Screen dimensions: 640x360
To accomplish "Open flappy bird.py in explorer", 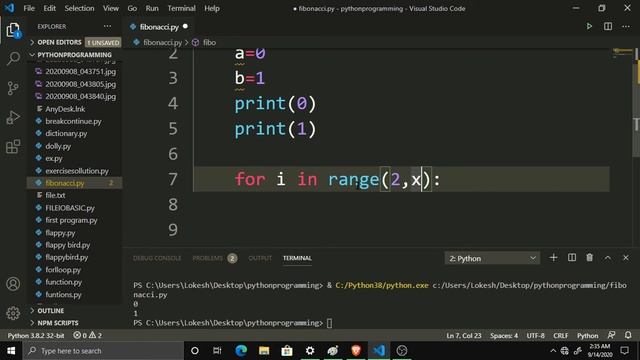I will (x=68, y=245).
